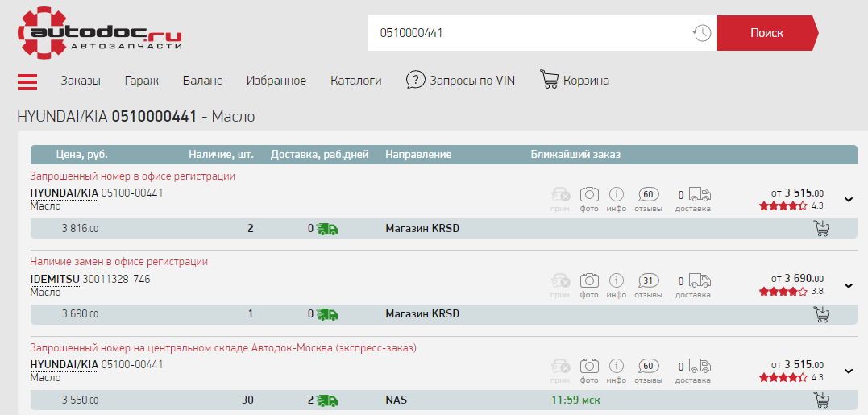Click the Наличие, шт. column header
This screenshot has width=868, height=415.
[221, 155]
